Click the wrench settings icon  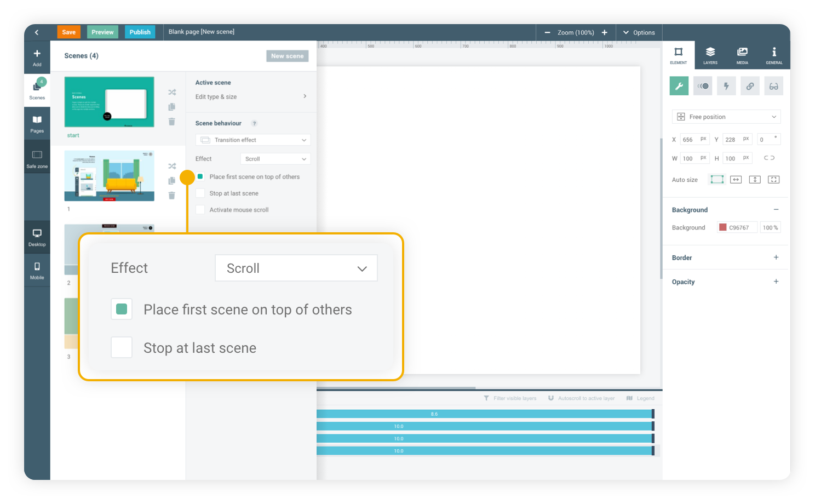(679, 86)
